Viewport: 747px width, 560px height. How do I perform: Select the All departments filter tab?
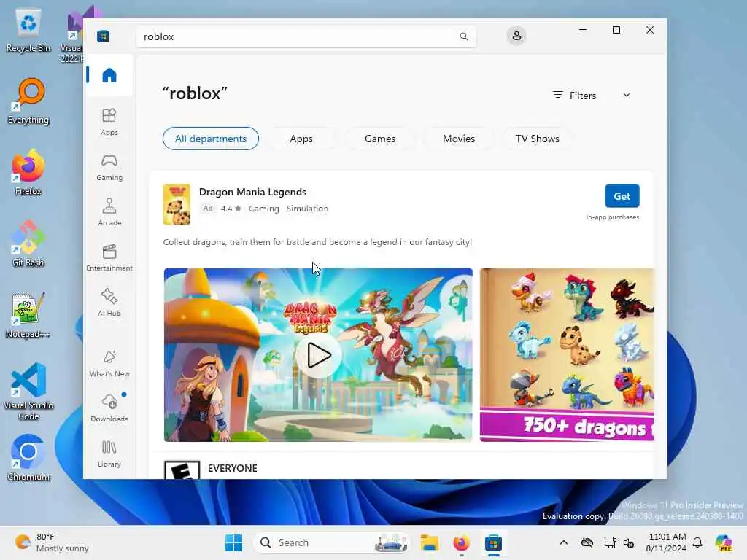click(x=211, y=139)
